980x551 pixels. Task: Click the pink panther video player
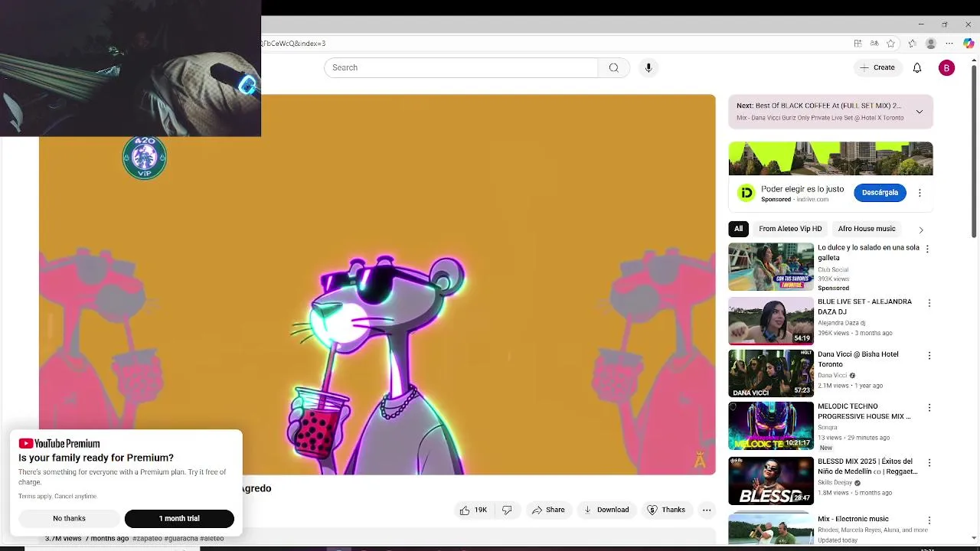[x=377, y=285]
